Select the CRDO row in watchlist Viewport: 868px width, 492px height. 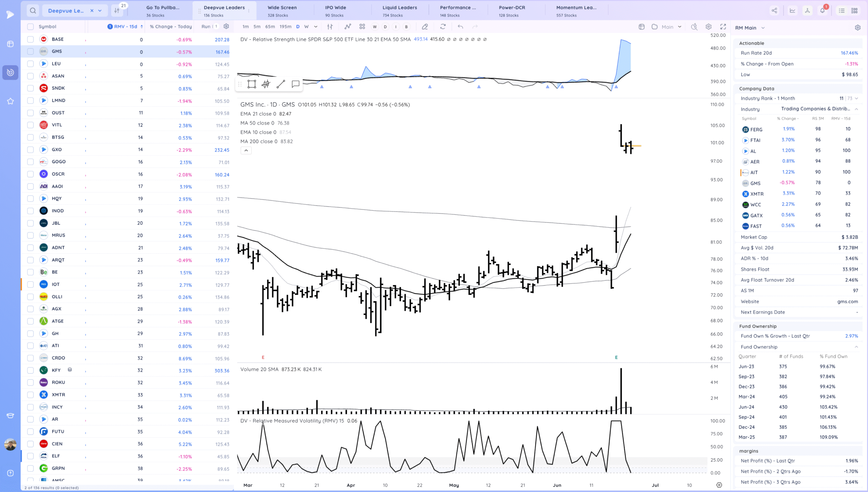pos(127,358)
